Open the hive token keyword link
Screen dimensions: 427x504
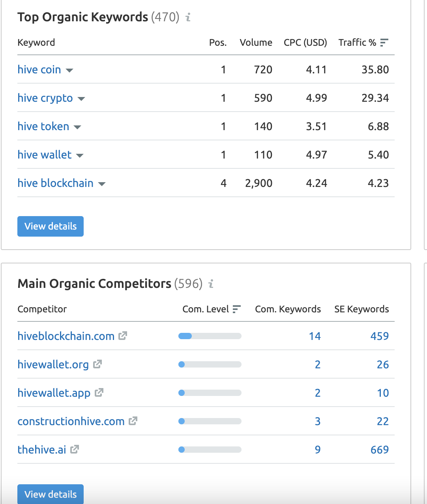[43, 126]
